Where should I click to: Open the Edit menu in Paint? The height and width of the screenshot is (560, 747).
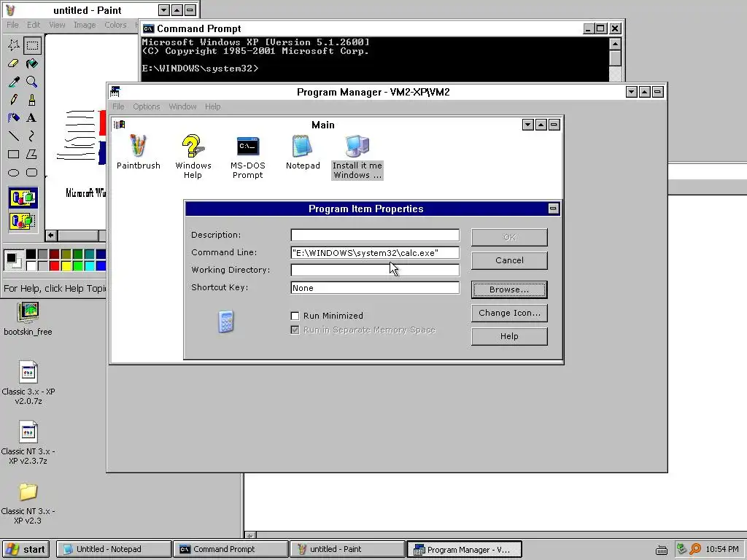click(34, 25)
